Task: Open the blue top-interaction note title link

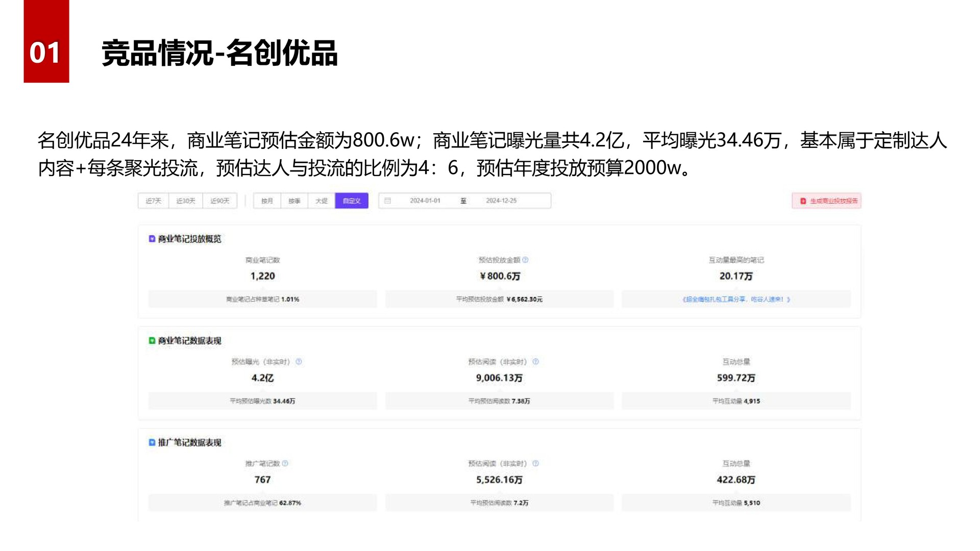Action: click(x=736, y=299)
